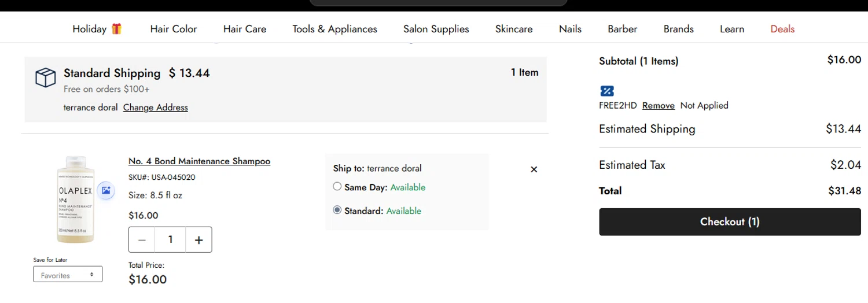Remove the shampoo item with X icon

[x=534, y=169]
